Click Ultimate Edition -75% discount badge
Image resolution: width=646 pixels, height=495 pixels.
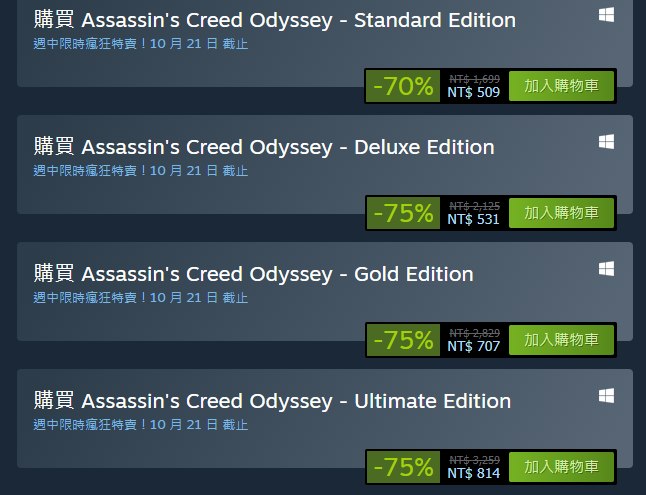pos(403,467)
